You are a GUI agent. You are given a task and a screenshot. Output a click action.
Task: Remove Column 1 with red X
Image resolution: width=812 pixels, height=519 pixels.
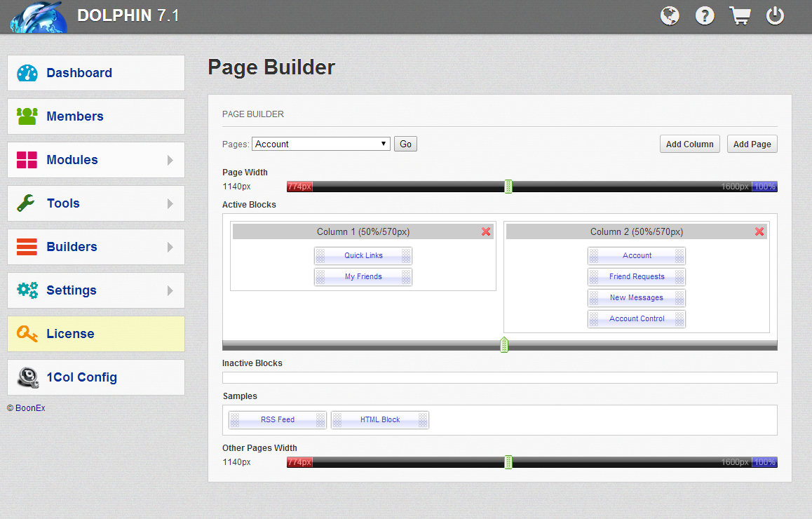click(486, 231)
